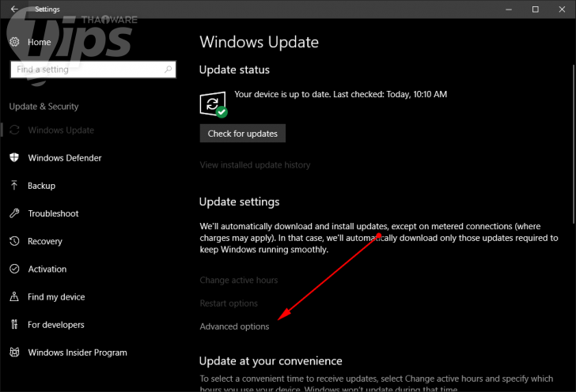The width and height of the screenshot is (576, 392).
Task: Click 'Your device is up to date' status text
Action: (x=340, y=94)
